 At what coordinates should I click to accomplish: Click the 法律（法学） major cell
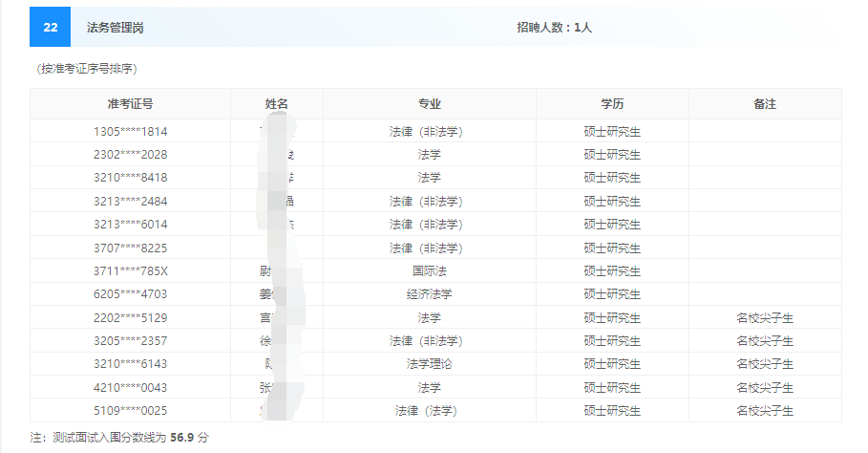coord(429,411)
